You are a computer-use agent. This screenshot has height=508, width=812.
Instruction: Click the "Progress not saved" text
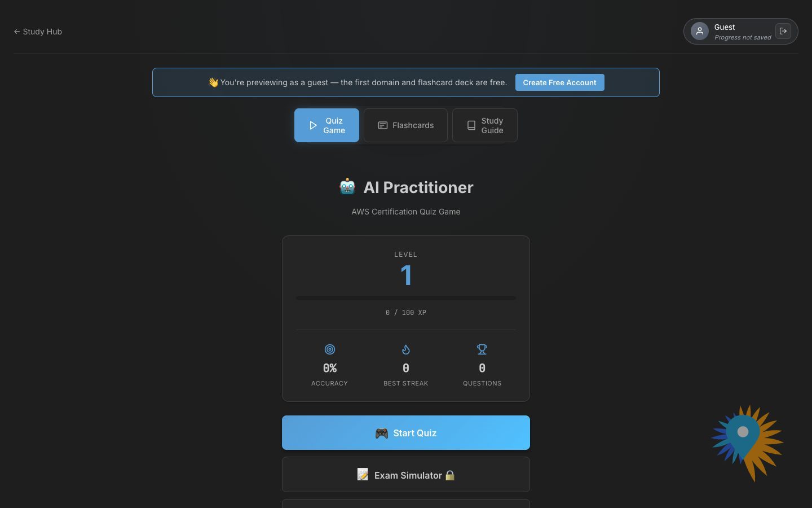pos(743,38)
